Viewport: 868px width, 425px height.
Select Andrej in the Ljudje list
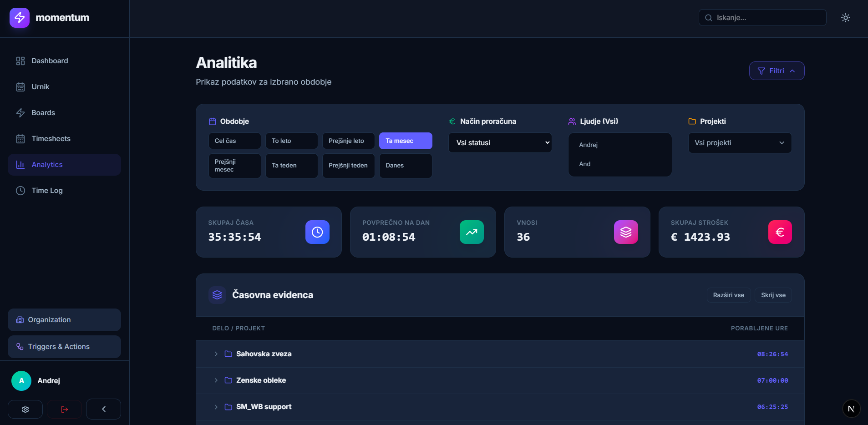click(x=589, y=145)
